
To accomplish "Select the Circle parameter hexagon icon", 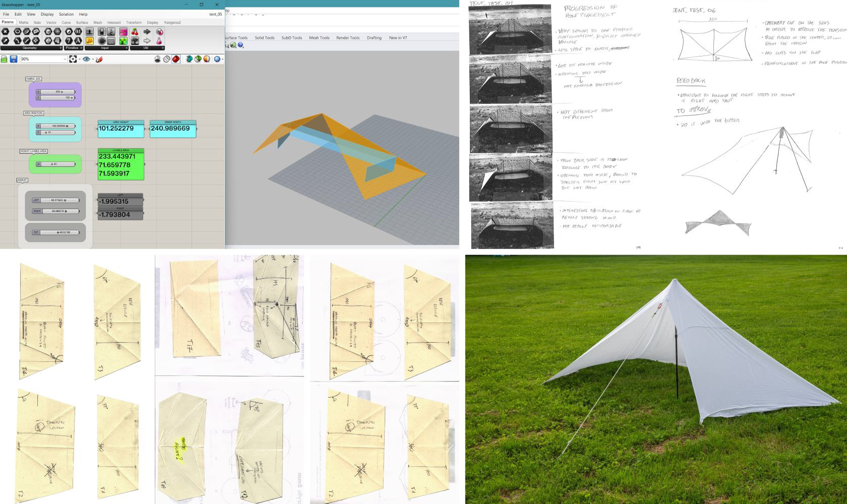I will tap(18, 32).
